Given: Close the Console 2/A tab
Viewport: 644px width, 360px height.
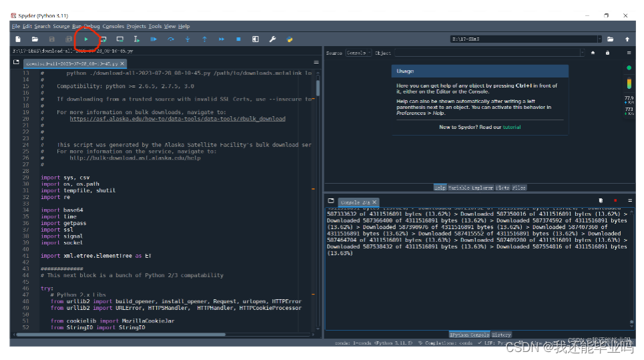Looking at the screenshot, I should coord(374,202).
